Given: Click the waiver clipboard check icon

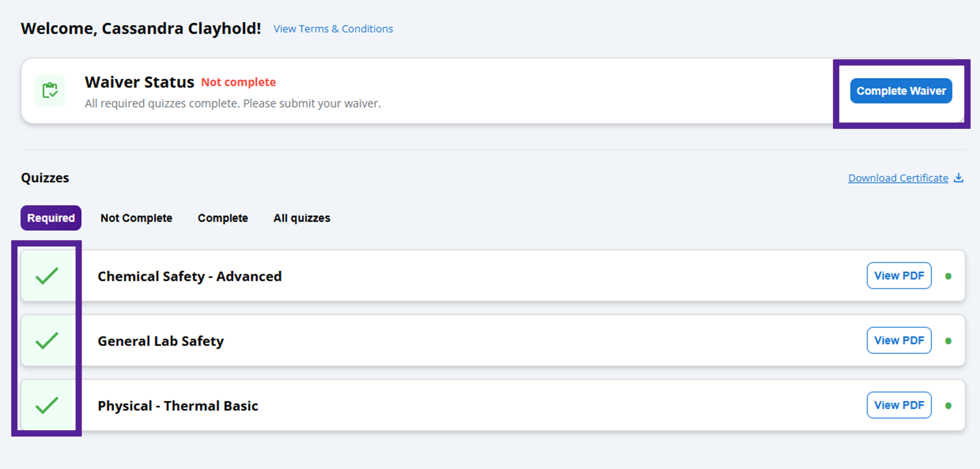Looking at the screenshot, I should [50, 91].
